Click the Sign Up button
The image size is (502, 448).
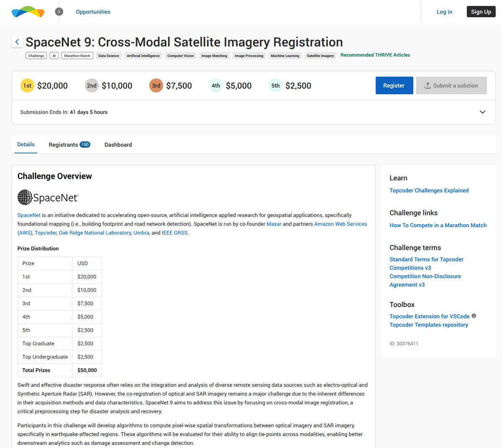pyautogui.click(x=481, y=12)
